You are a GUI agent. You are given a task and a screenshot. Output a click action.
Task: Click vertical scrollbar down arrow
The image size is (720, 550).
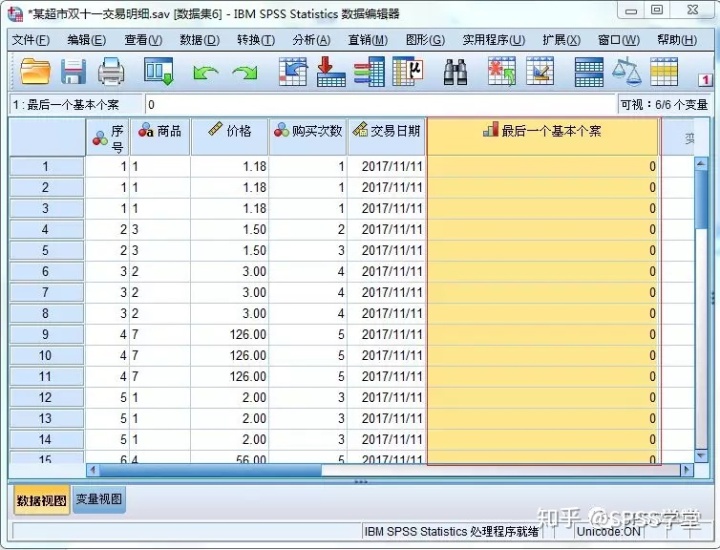pos(701,455)
